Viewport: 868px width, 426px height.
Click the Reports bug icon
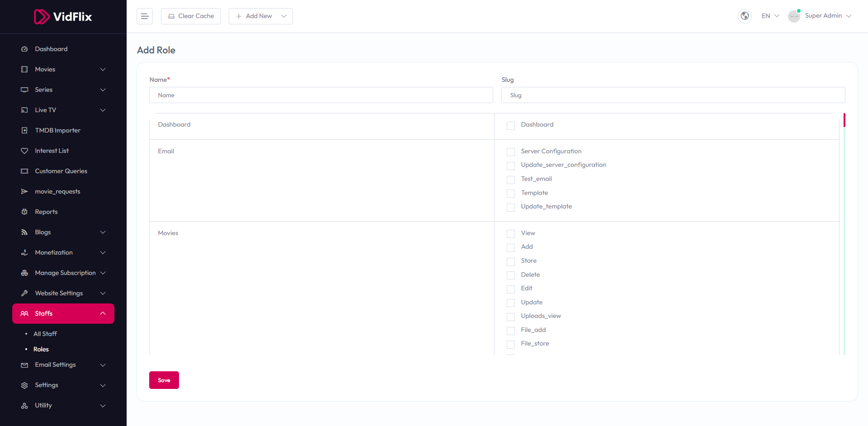click(x=24, y=212)
